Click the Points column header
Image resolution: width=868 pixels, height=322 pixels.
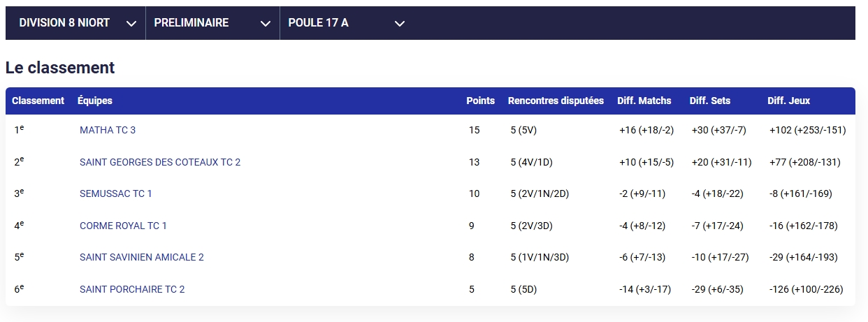(481, 101)
